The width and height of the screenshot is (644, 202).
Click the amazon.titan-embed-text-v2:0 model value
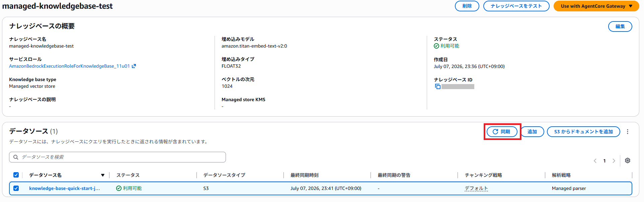[254, 46]
